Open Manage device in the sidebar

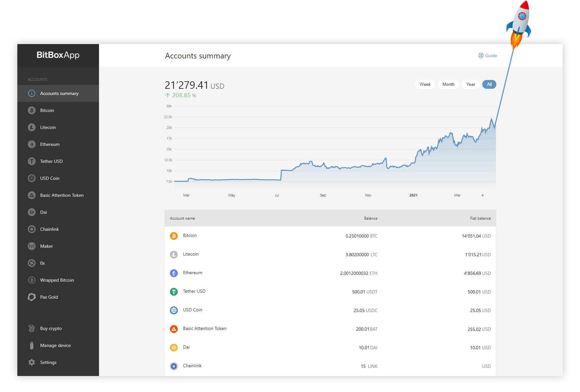(58, 345)
